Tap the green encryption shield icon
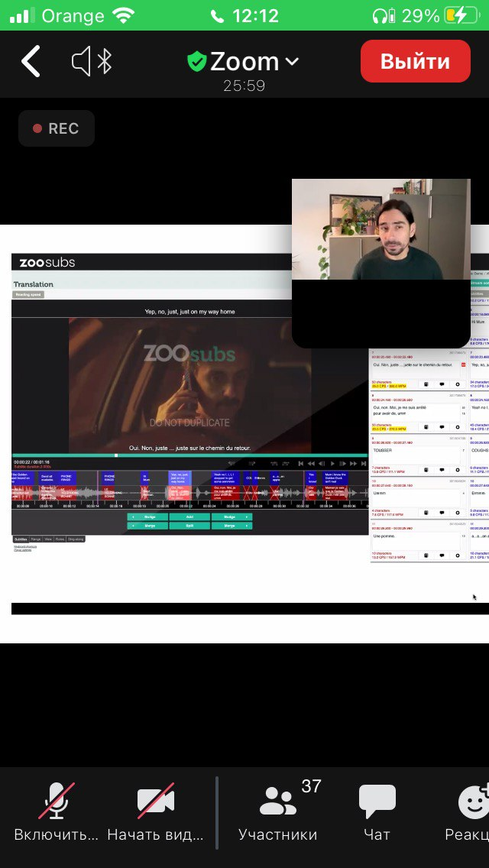The image size is (489, 868). coord(197,62)
